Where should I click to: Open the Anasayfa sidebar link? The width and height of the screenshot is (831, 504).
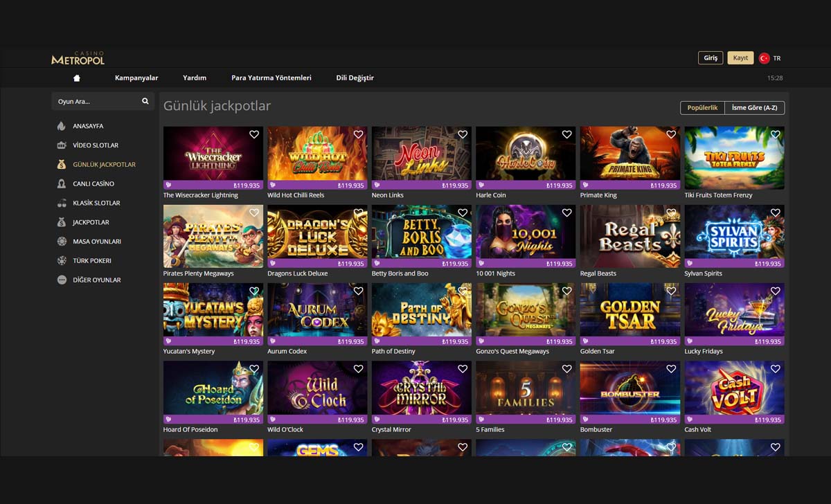click(x=88, y=126)
